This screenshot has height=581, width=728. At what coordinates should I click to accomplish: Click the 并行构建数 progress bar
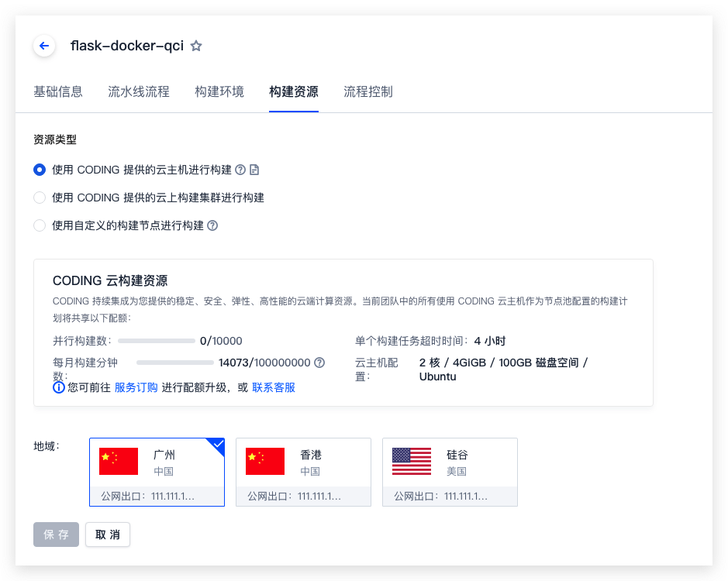click(x=157, y=341)
